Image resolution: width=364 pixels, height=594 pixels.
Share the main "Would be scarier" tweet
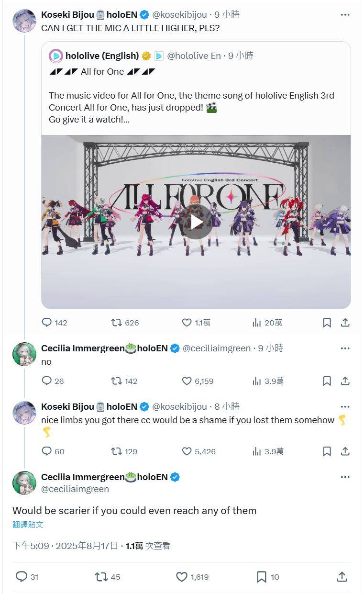pos(342,577)
